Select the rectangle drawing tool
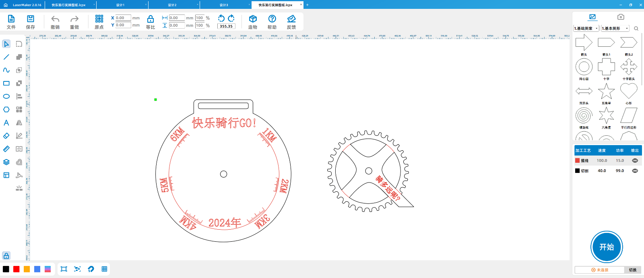Image resolution: width=644 pixels, height=278 pixels. point(6,83)
